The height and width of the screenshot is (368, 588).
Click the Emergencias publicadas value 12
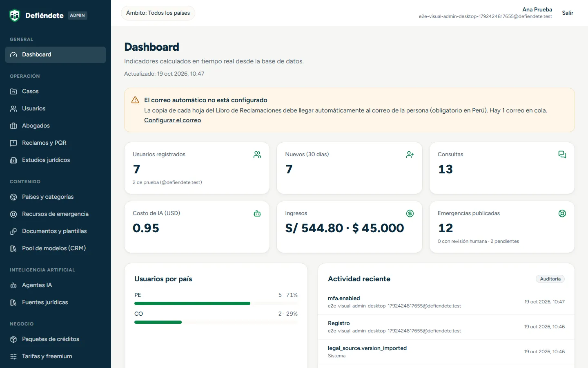pyautogui.click(x=445, y=228)
